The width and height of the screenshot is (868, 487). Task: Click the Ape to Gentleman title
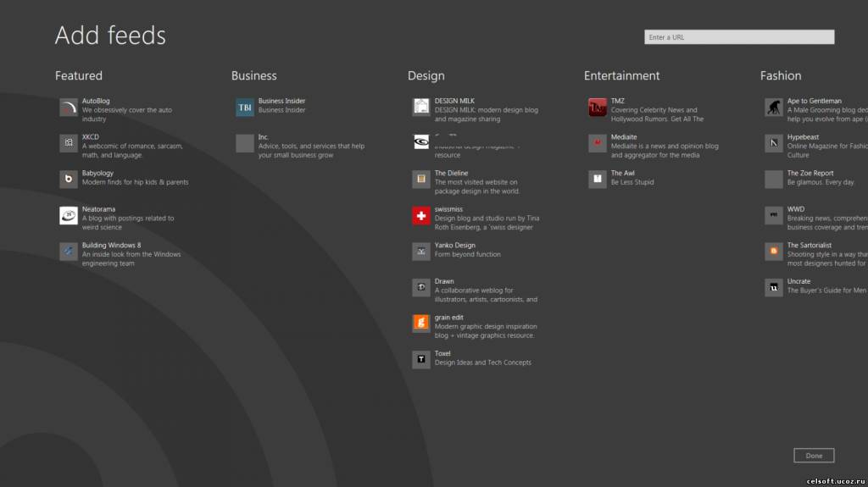click(x=815, y=101)
